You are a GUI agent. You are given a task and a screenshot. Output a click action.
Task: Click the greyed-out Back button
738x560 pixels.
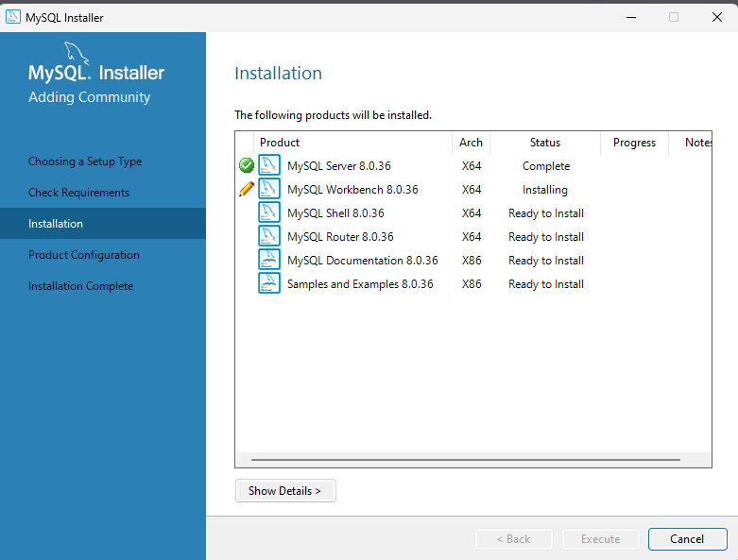point(514,539)
